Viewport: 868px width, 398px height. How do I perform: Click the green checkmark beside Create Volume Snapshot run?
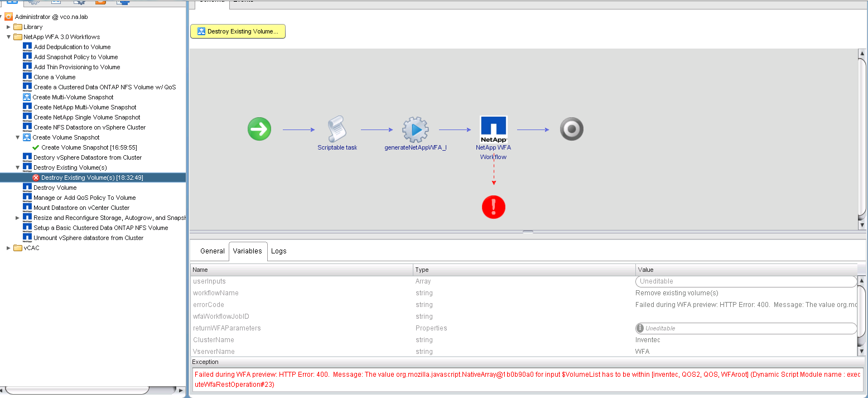point(36,147)
